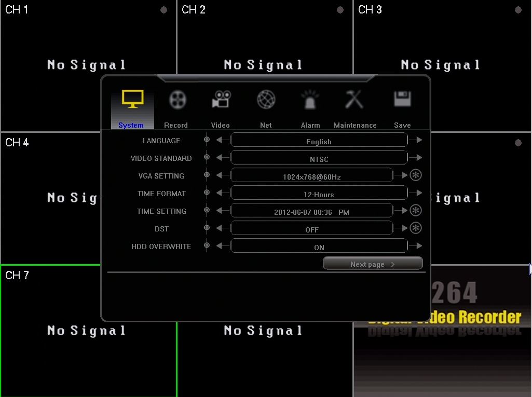Switch to the Alarm tab label

click(x=310, y=125)
